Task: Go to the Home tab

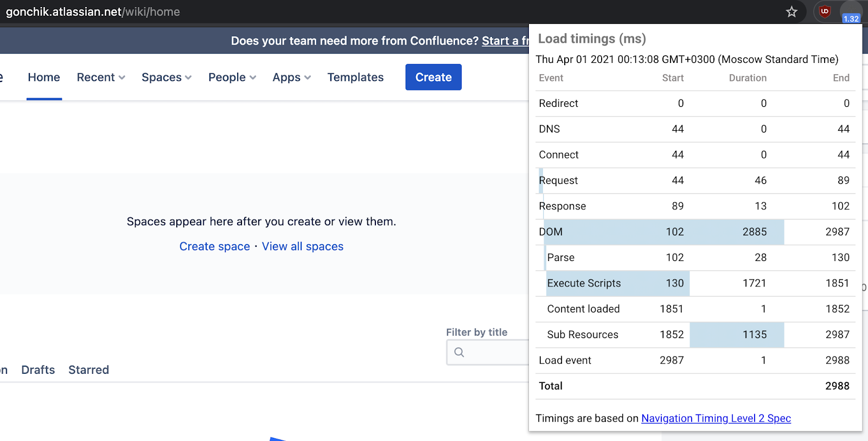Action: tap(44, 78)
